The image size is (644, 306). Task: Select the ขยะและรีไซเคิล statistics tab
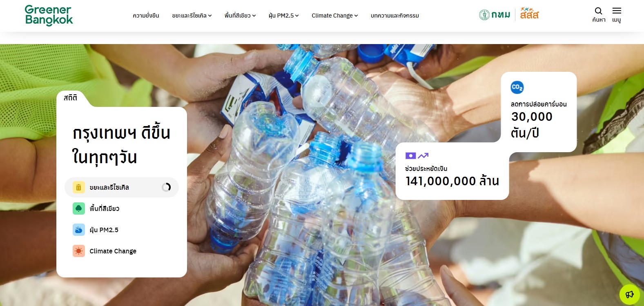[122, 187]
